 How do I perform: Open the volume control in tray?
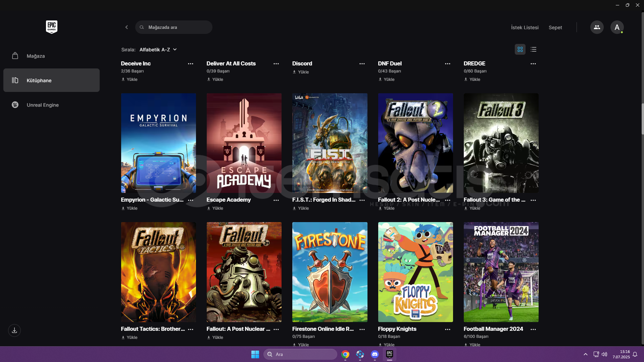(604, 354)
